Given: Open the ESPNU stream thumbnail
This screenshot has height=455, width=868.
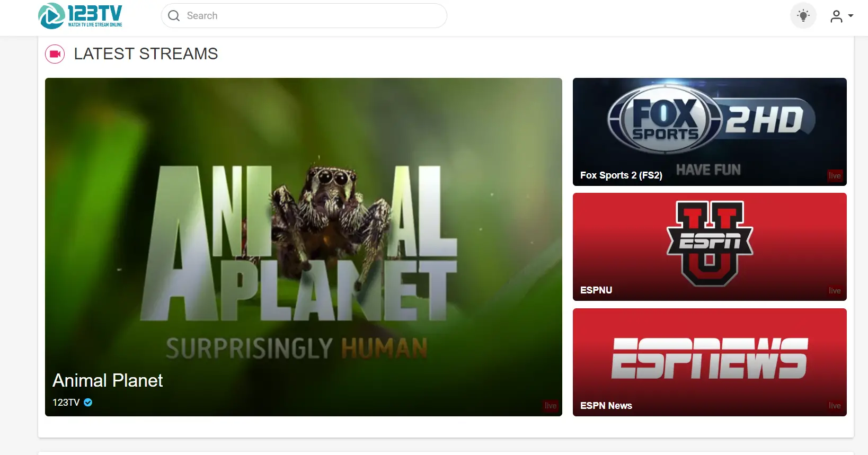Looking at the screenshot, I should [710, 247].
